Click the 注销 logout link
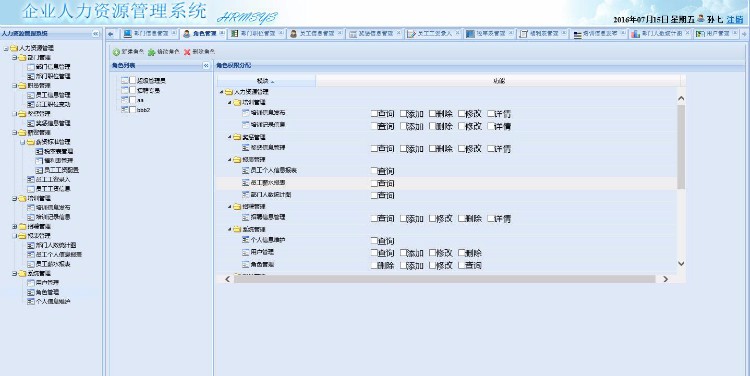The height and width of the screenshot is (376, 750). tap(735, 20)
